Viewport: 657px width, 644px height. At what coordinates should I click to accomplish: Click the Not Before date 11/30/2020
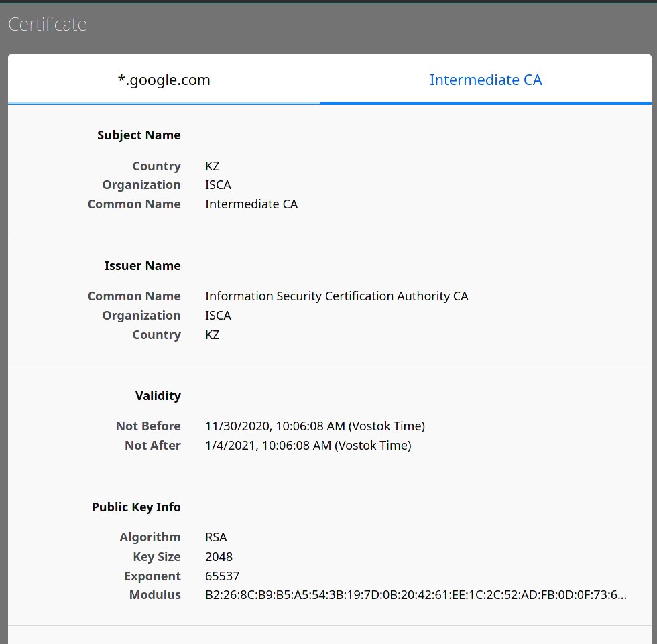tap(314, 426)
